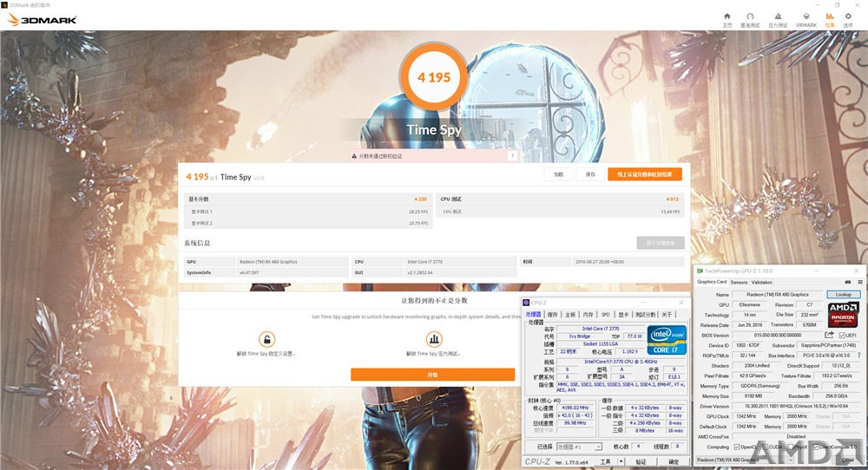The image size is (868, 470).
Task: Select the Graphics Card tab in GPU-Z
Action: (712, 282)
